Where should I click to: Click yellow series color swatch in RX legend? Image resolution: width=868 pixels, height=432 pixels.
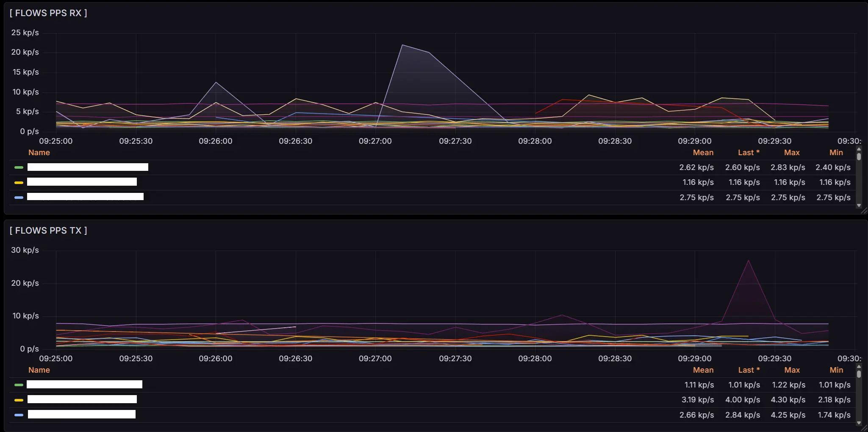coord(19,183)
